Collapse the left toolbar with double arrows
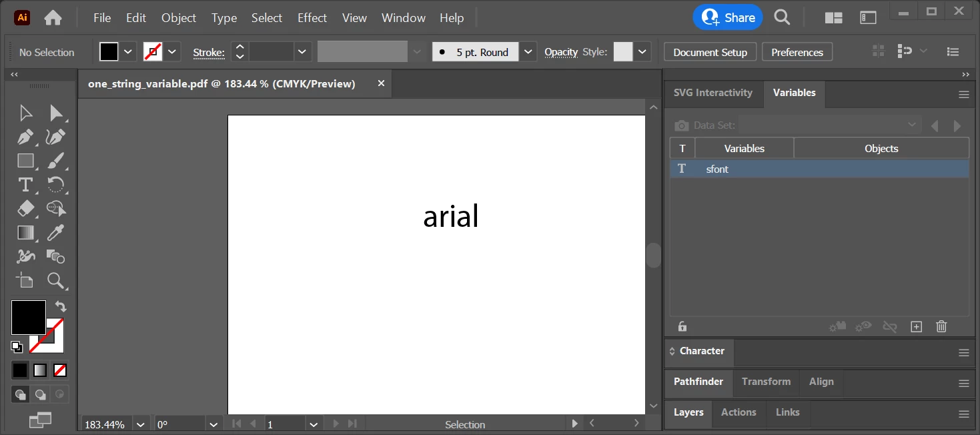Viewport: 980px width, 435px height. pyautogui.click(x=14, y=75)
